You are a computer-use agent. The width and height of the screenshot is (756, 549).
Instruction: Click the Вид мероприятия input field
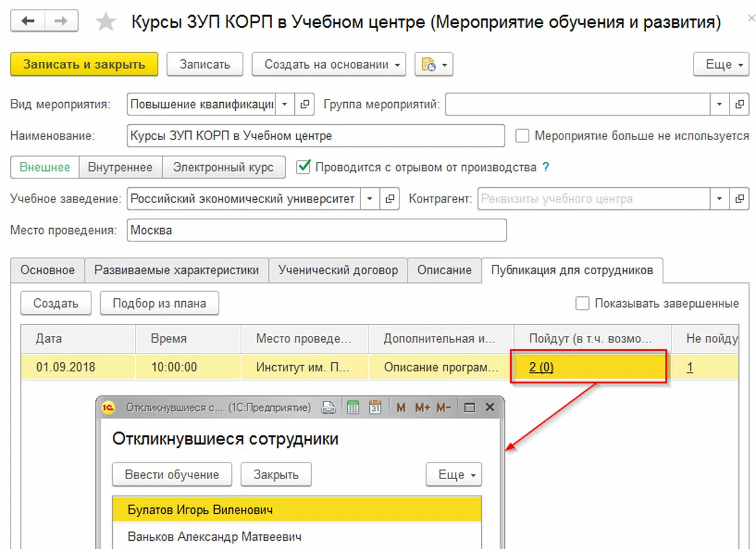tap(202, 105)
